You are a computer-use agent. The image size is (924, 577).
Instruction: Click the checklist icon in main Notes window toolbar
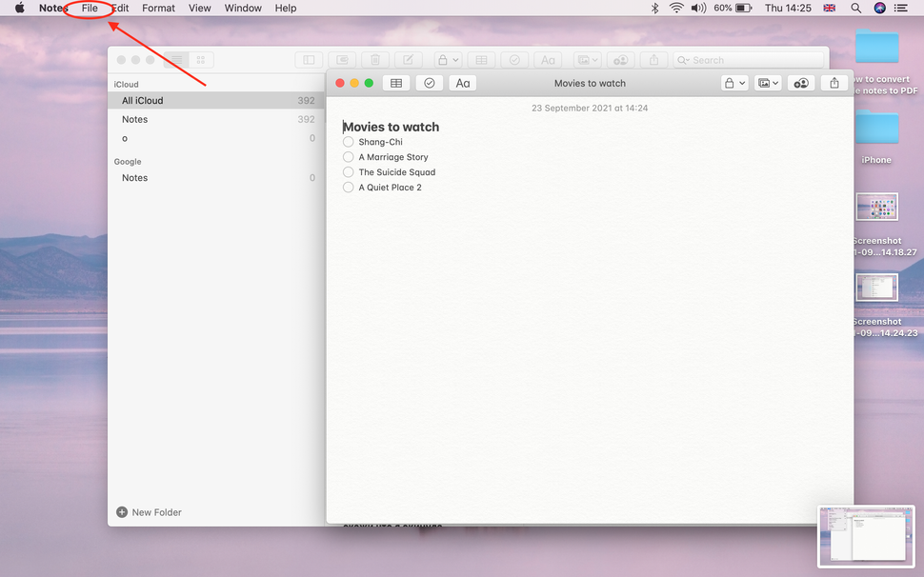click(x=514, y=60)
